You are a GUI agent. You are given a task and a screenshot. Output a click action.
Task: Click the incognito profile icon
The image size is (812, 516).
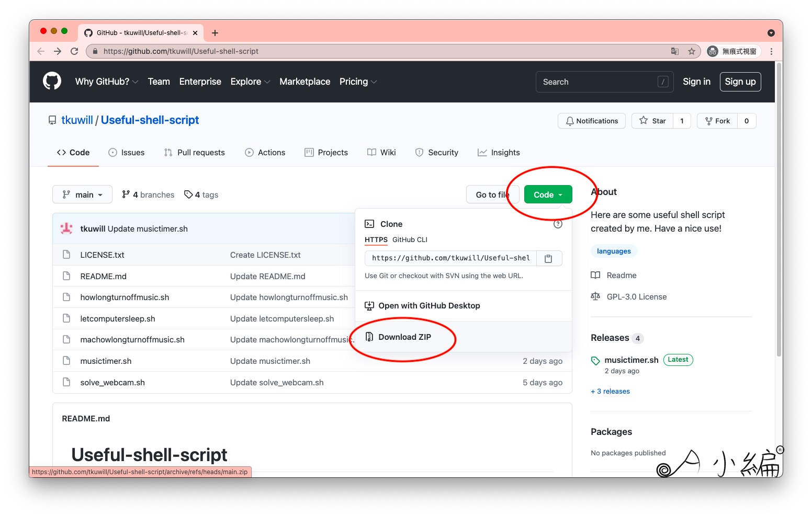pyautogui.click(x=712, y=51)
